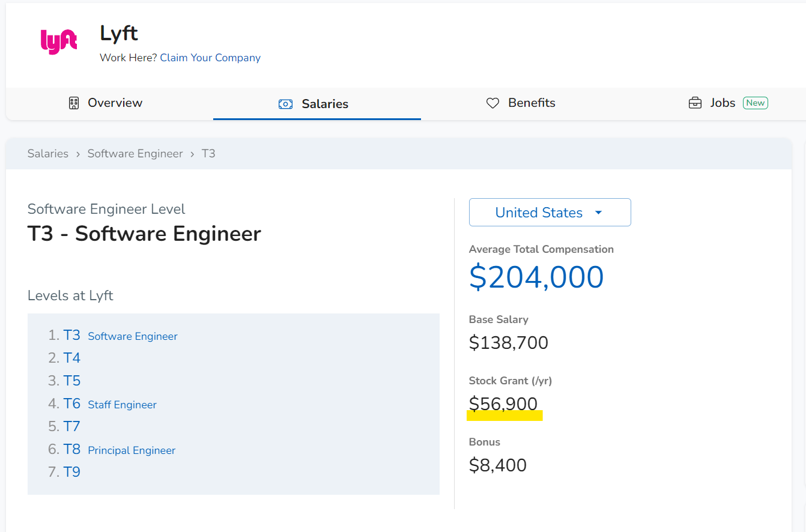806x532 pixels.
Task: Click the money icon beside Salaries
Action: coord(285,104)
